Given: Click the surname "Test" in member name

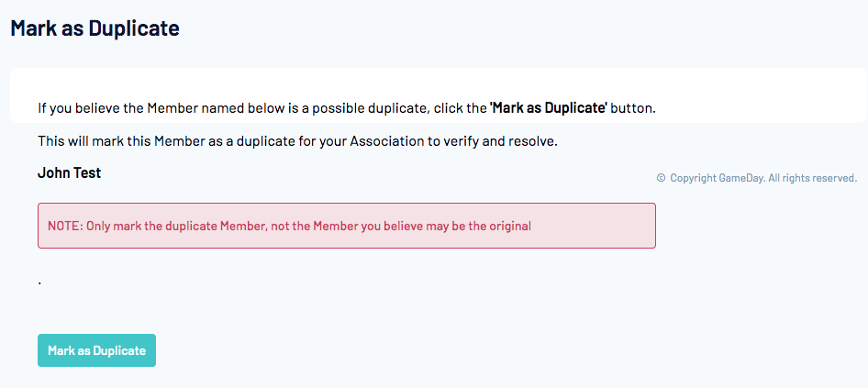Looking at the screenshot, I should point(86,172).
